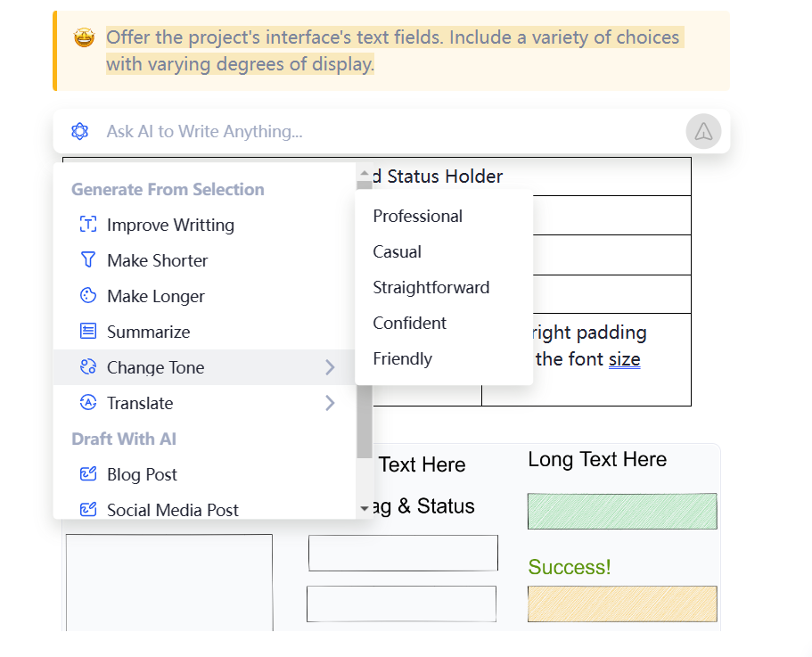Click the Blog Post edit icon
The width and height of the screenshot is (812, 657).
pos(87,474)
